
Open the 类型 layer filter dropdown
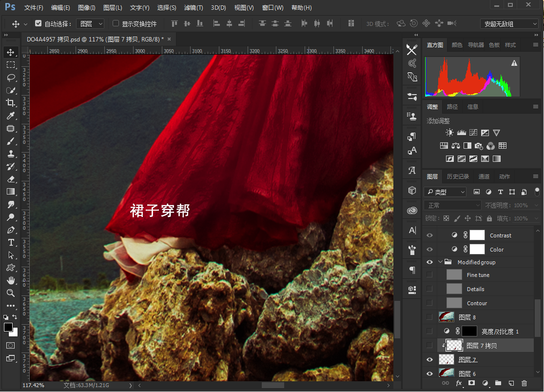click(x=446, y=192)
